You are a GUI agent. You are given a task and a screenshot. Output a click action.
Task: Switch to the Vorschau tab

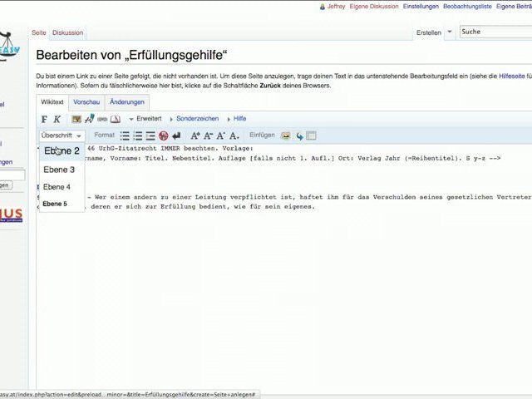(86, 102)
